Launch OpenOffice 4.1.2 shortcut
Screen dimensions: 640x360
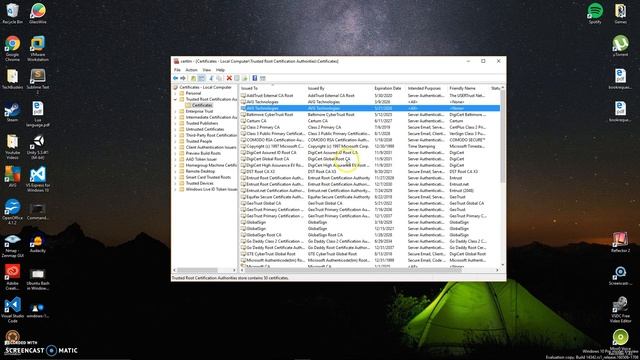[x=12, y=211]
